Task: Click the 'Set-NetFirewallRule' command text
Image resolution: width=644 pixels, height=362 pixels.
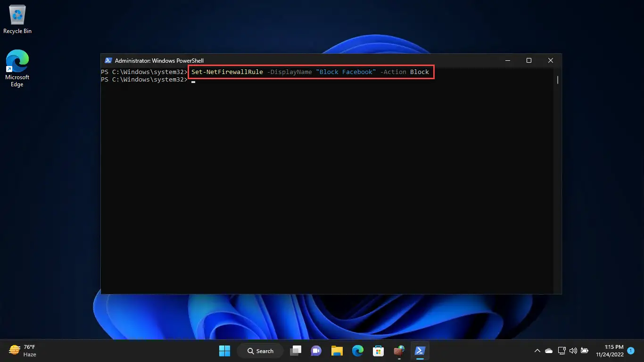Action: [227, 72]
